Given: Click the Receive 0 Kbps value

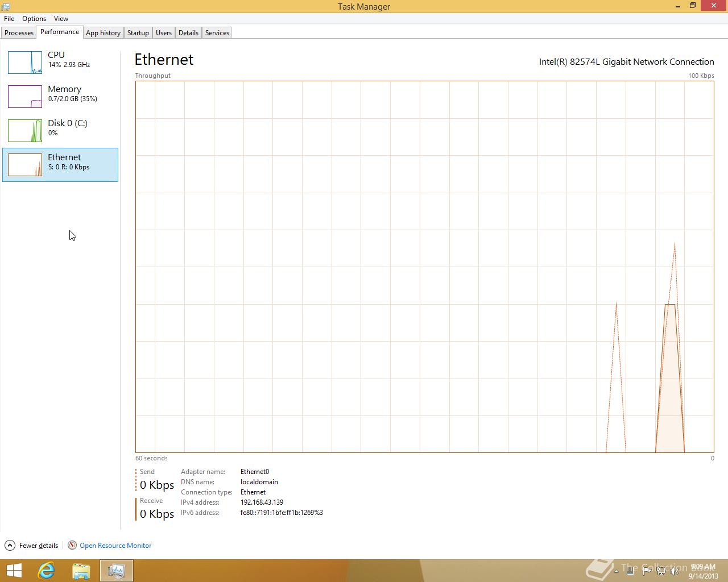Looking at the screenshot, I should [157, 514].
